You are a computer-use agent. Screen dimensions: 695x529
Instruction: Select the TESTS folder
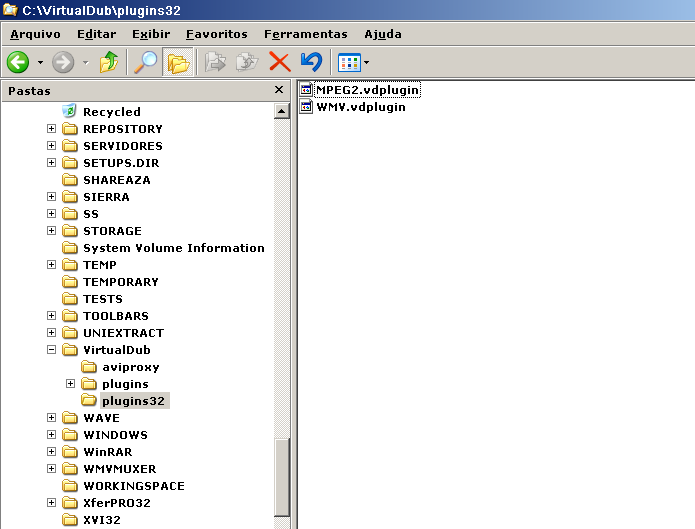tap(102, 299)
